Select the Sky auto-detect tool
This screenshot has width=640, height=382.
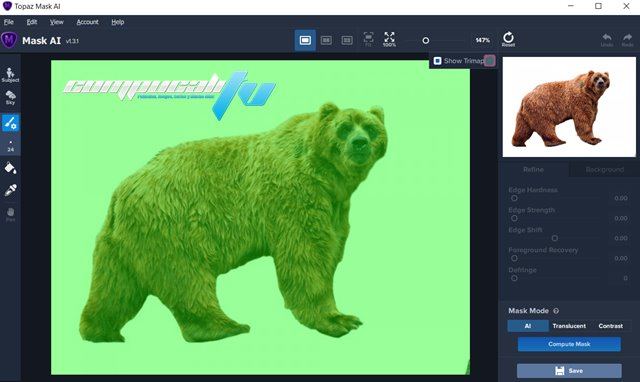coord(10,98)
